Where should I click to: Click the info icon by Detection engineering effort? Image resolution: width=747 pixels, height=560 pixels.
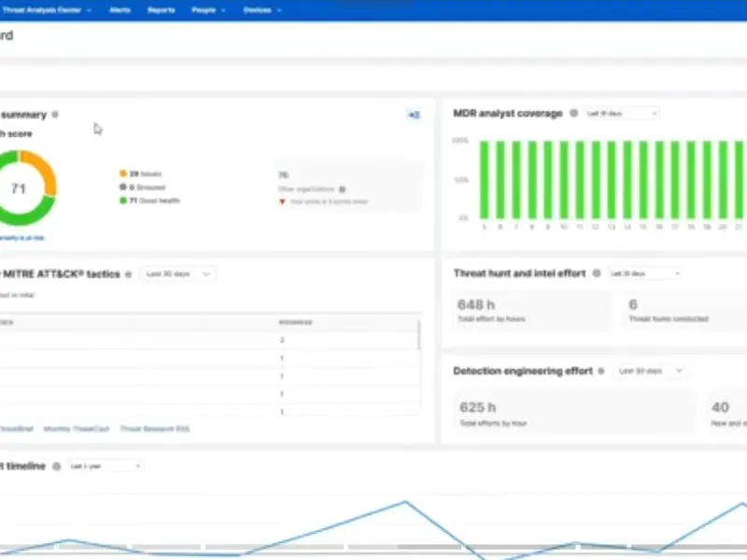coord(602,371)
